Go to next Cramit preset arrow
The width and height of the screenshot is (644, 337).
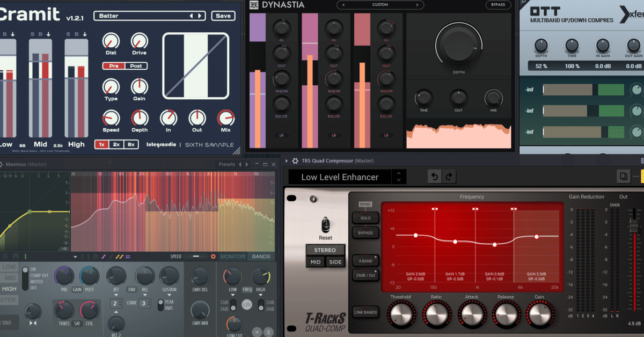pyautogui.click(x=200, y=16)
